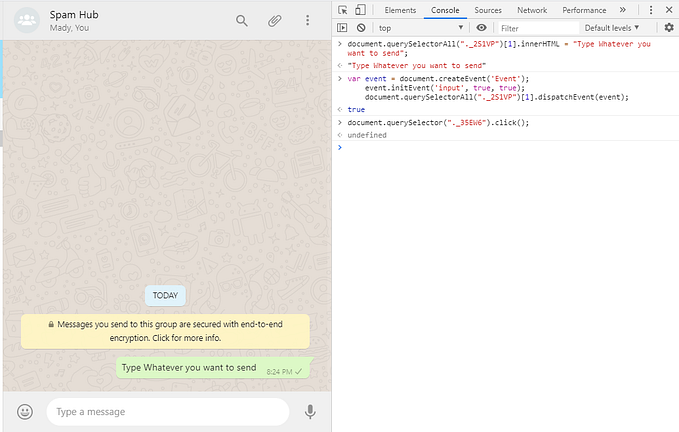Switch to the Network tab
Image resolution: width=679 pixels, height=432 pixels.
[x=532, y=10]
